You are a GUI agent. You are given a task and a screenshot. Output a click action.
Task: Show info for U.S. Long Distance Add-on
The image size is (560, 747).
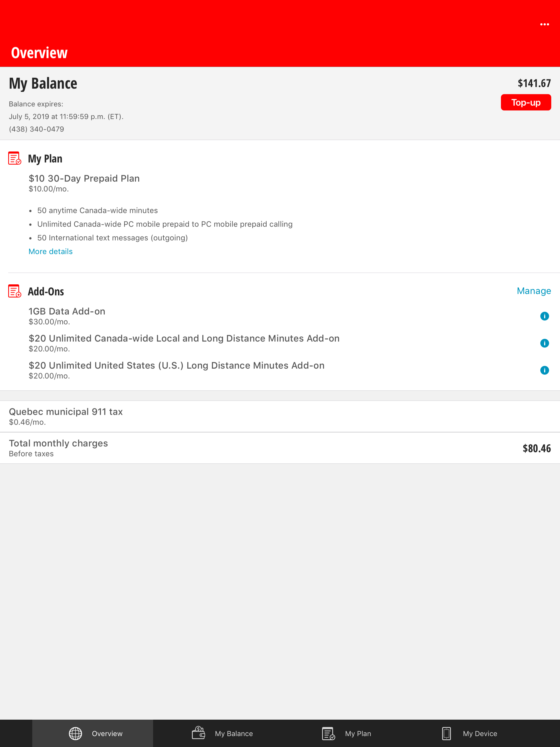point(544,370)
